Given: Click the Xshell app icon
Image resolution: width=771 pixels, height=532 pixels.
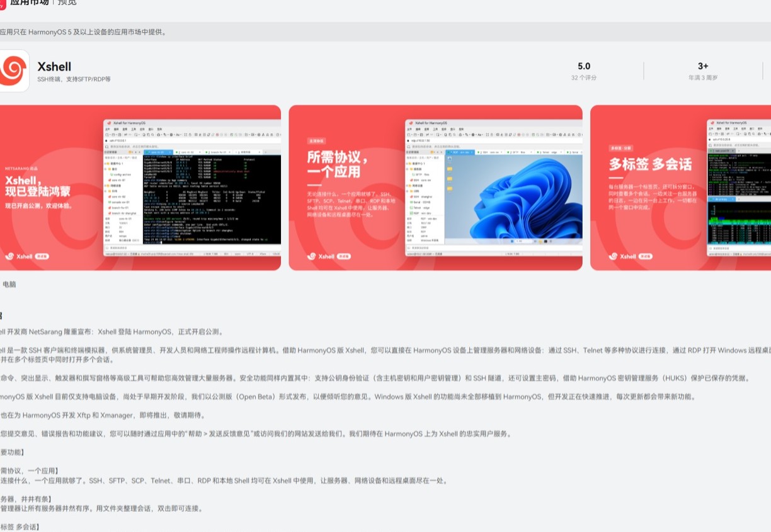Looking at the screenshot, I should coord(13,71).
